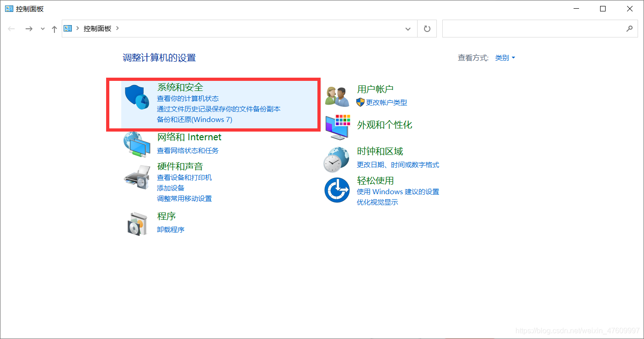
Task: Go back with the back arrow
Action: point(12,29)
